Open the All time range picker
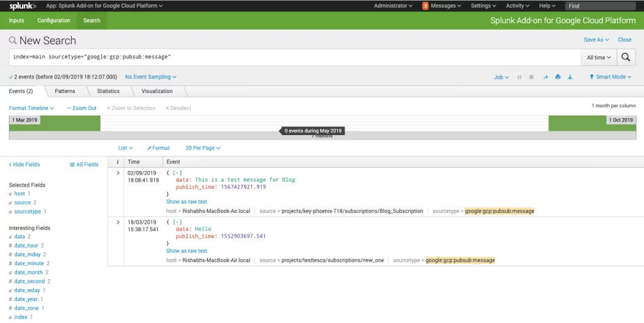 (599, 57)
